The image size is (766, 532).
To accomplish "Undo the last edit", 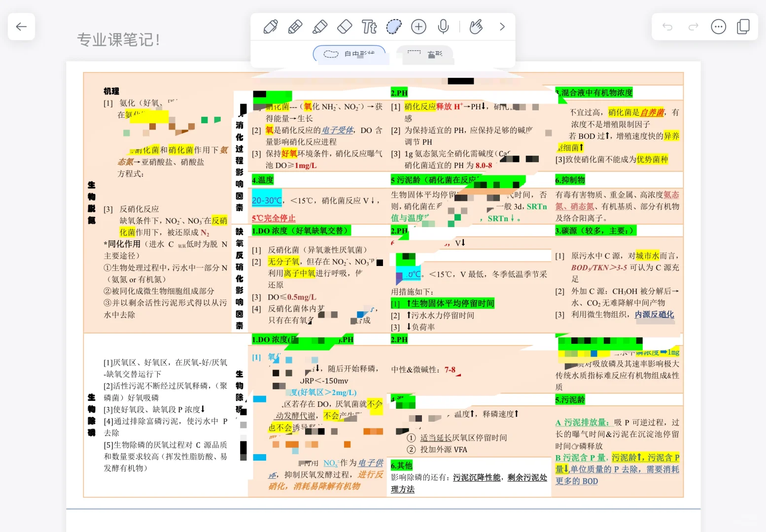I will [667, 27].
